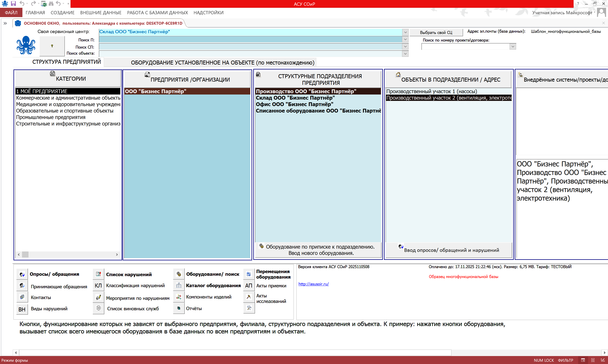
Task: Open Список нарушений via its icon
Action: coord(98,274)
